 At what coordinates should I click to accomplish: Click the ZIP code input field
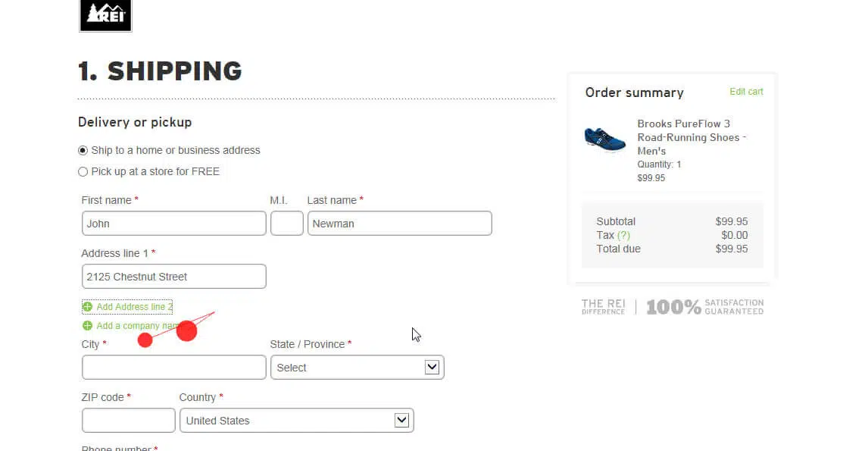tap(128, 421)
